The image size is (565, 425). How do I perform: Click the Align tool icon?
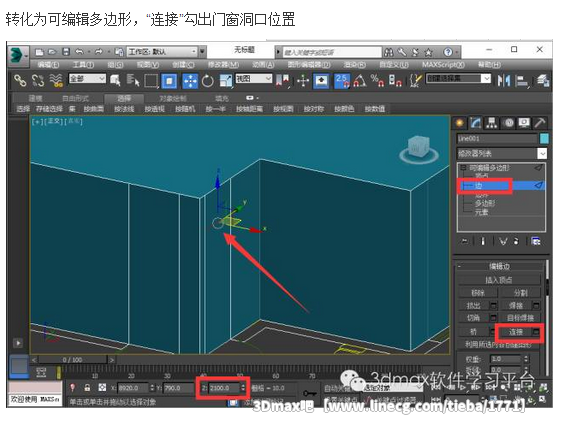(522, 81)
